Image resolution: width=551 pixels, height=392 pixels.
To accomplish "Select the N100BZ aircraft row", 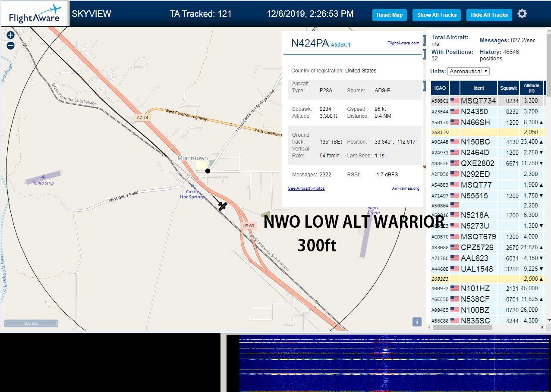I will [x=488, y=310].
